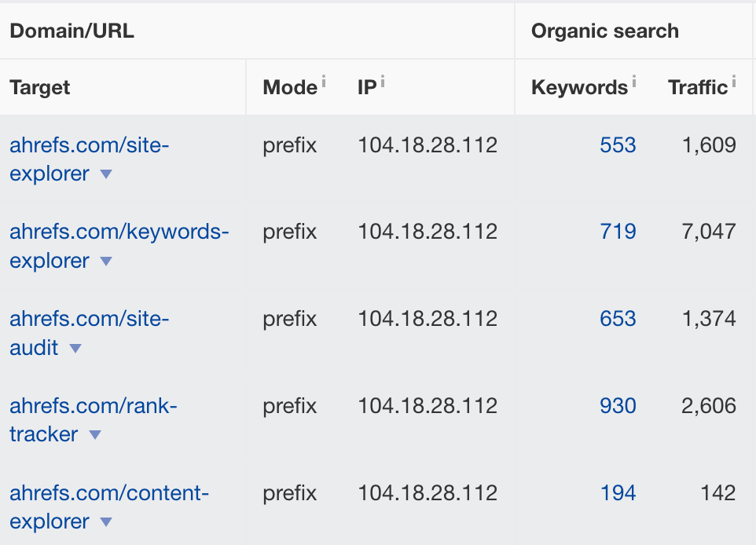Click the info icon next to Mode header
This screenshot has height=545, width=756.
click(325, 81)
